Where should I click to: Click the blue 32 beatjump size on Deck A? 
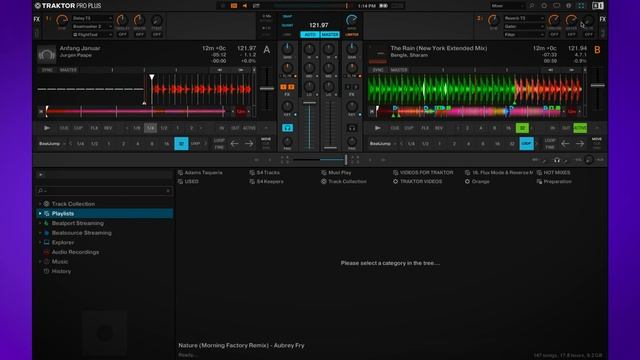pyautogui.click(x=181, y=144)
